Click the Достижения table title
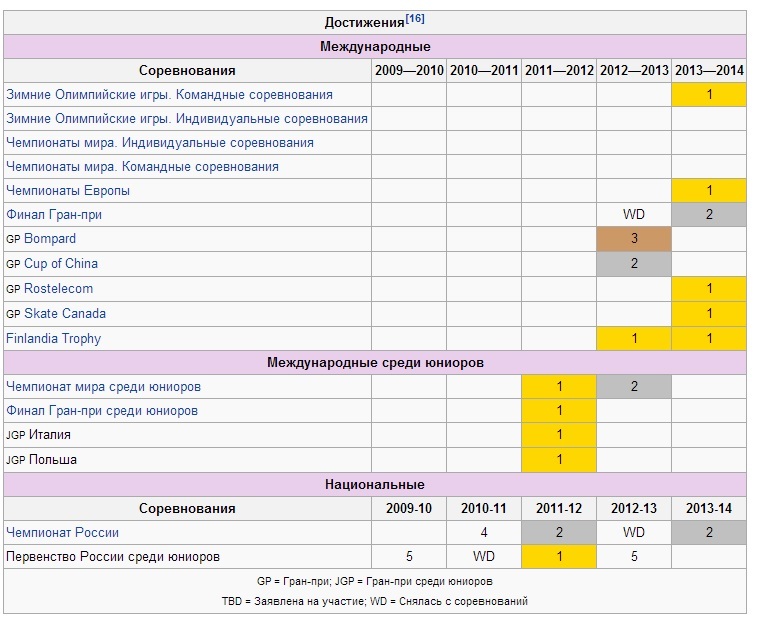The image size is (759, 625). pos(364,22)
